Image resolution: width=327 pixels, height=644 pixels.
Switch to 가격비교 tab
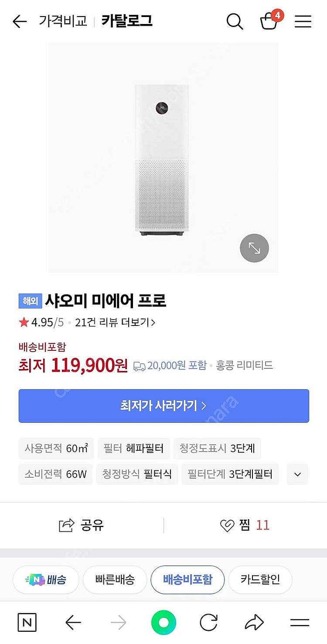pos(63,21)
